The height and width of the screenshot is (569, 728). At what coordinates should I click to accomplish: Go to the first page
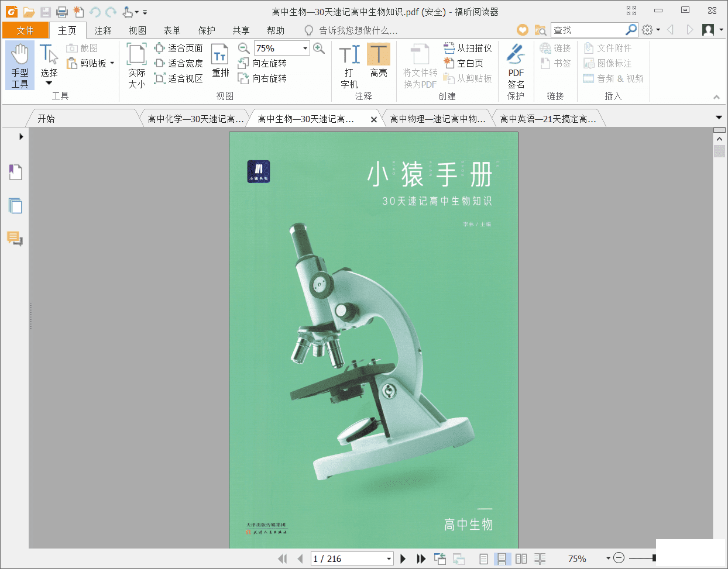283,558
